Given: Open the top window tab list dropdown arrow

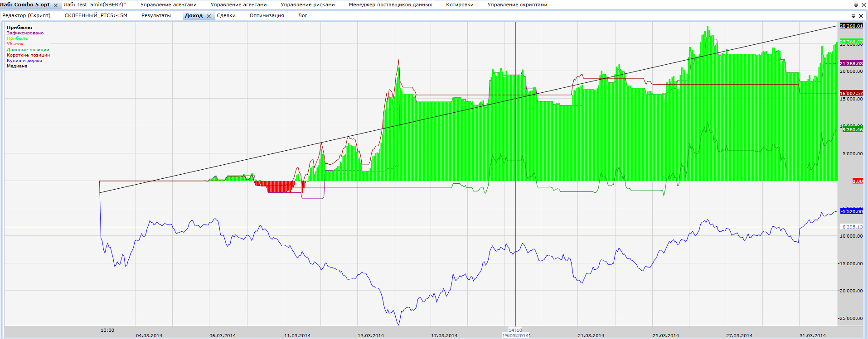Looking at the screenshot, I should click(x=856, y=5).
